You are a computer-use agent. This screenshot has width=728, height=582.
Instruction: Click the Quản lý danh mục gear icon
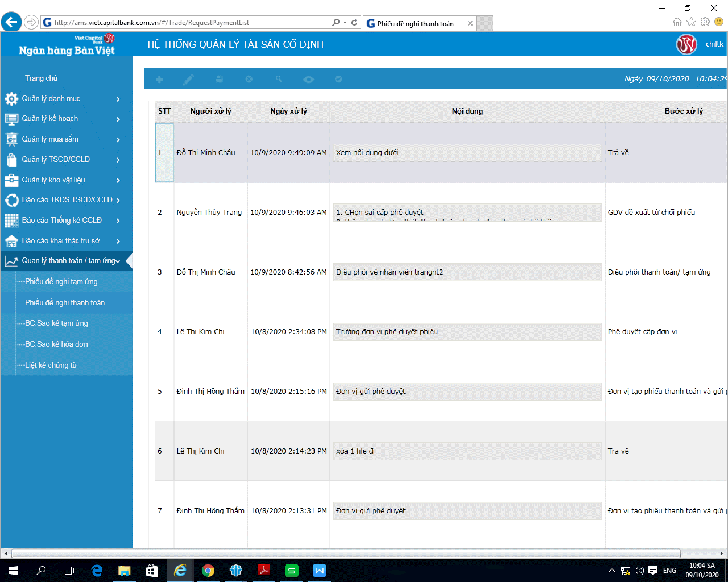pos(11,99)
